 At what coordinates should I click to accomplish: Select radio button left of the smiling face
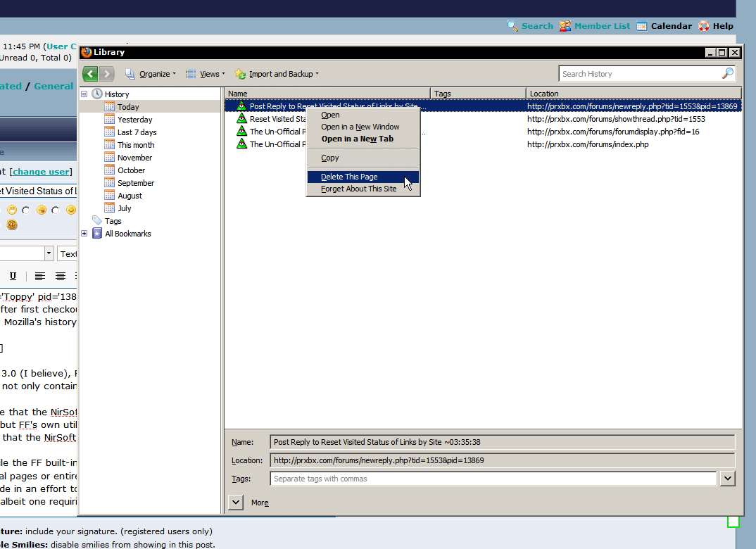(56, 210)
